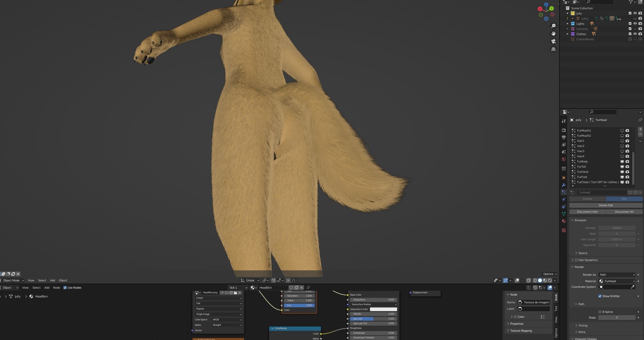Open the Object Data mesh tab icon
This screenshot has height=340, width=644.
click(x=564, y=214)
